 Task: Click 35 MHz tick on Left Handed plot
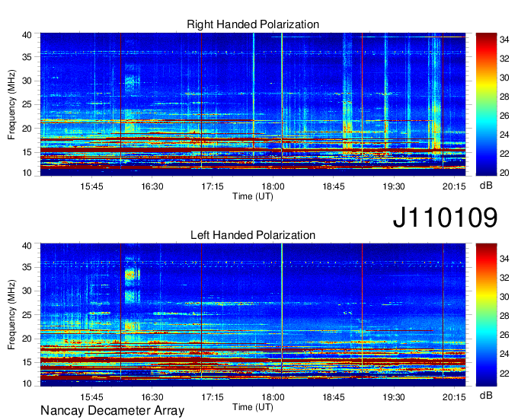tap(27, 268)
